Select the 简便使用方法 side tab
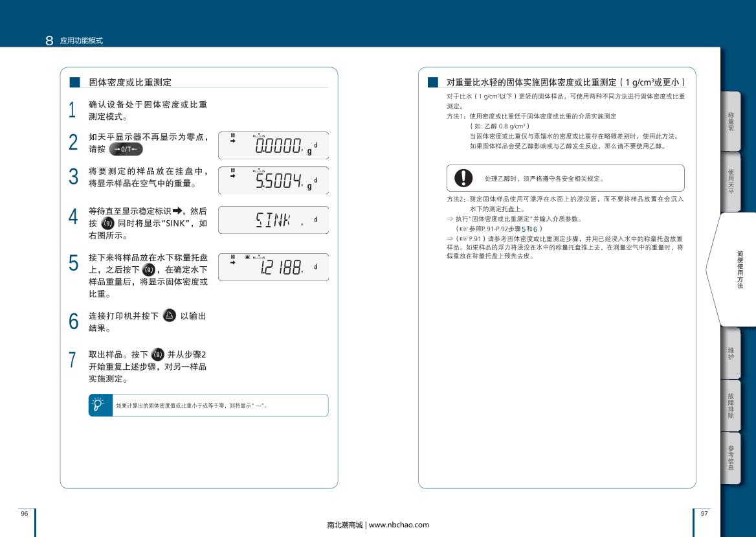Image resolution: width=756 pixels, height=537 pixels. click(739, 269)
